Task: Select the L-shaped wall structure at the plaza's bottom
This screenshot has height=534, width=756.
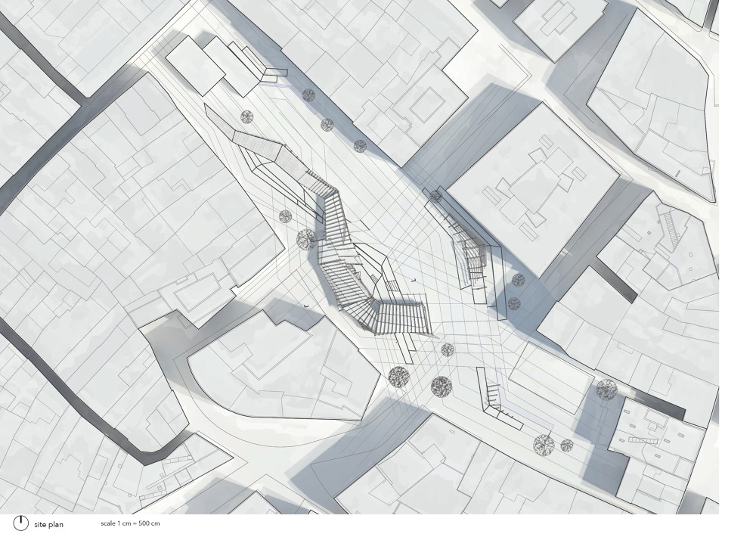Action: [495, 401]
